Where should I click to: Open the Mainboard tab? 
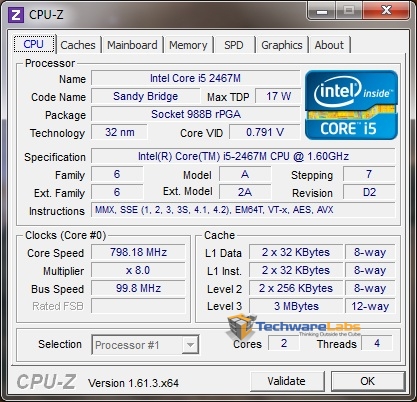coord(132,45)
